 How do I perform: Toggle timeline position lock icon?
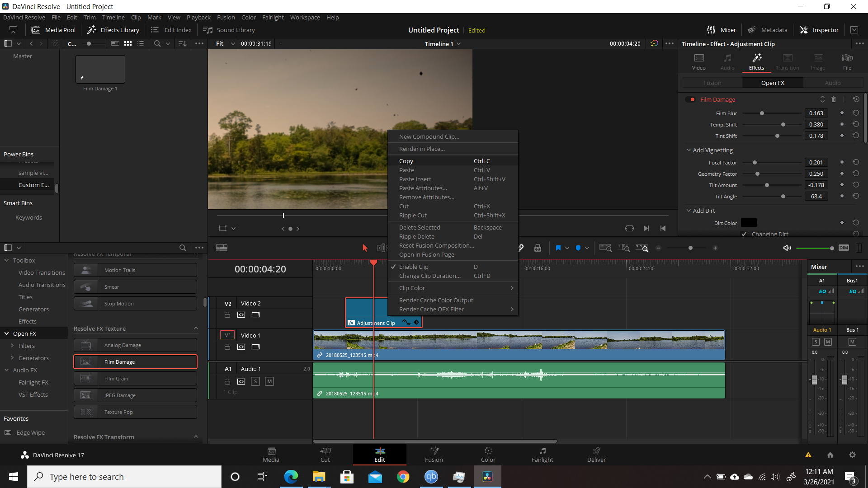click(x=538, y=248)
